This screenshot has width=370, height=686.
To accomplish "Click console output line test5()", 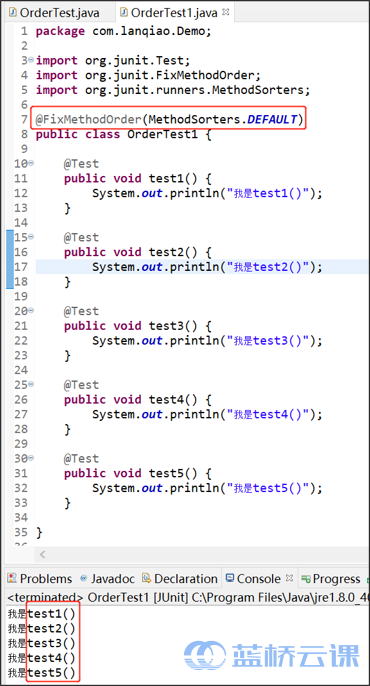I will click(42, 673).
